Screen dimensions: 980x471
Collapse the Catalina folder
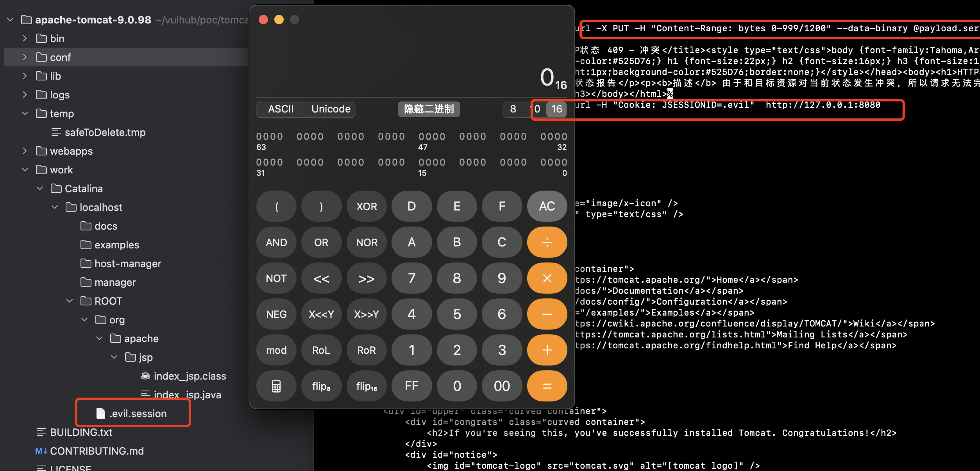(x=40, y=188)
